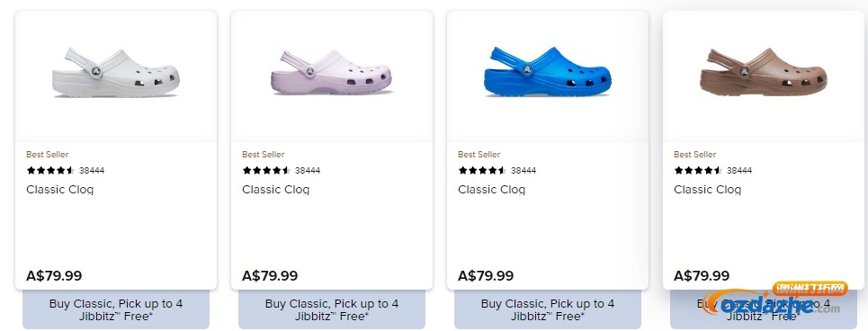Click star rating under the brown clog
868x331 pixels.
point(698,171)
